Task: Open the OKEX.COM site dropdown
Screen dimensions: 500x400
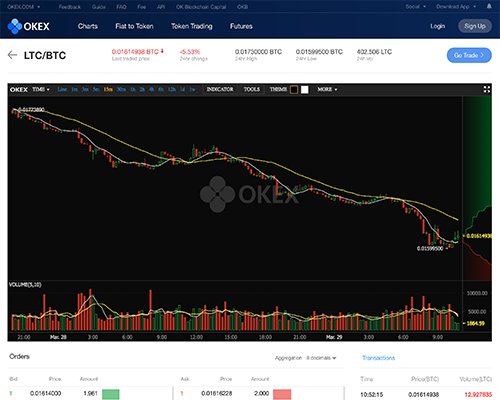Action: point(23,7)
